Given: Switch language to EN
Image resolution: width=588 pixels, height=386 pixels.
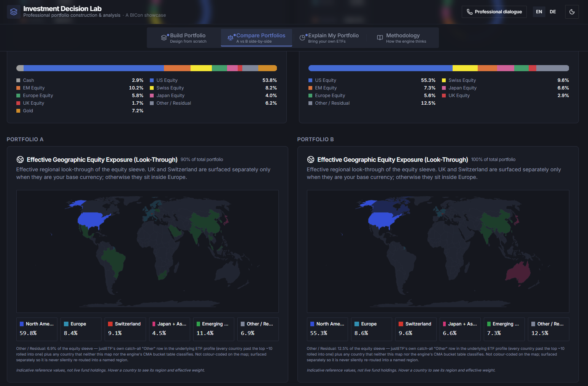Looking at the screenshot, I should point(539,12).
